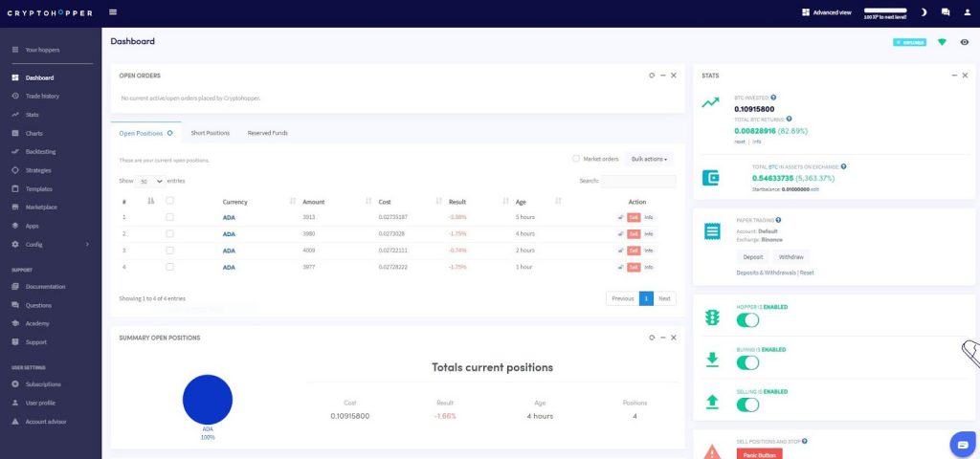Sort table by Amount column
Screen dimensions: 980x459
336,202
